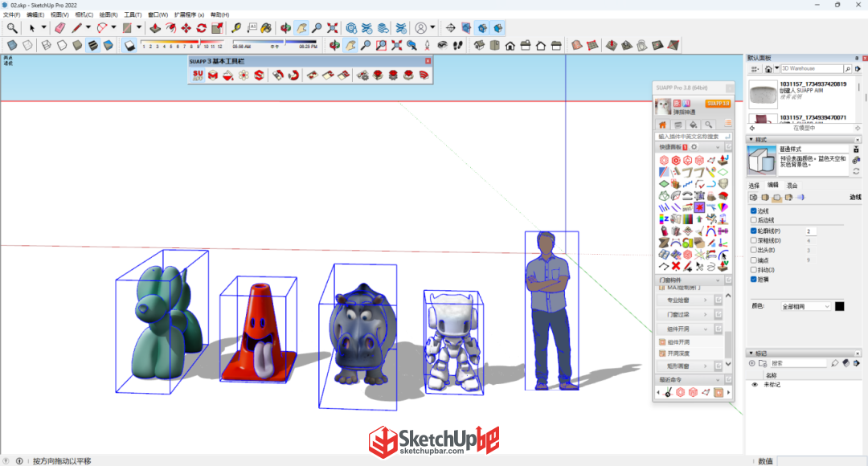Open the 文件(F) menu

click(11, 15)
